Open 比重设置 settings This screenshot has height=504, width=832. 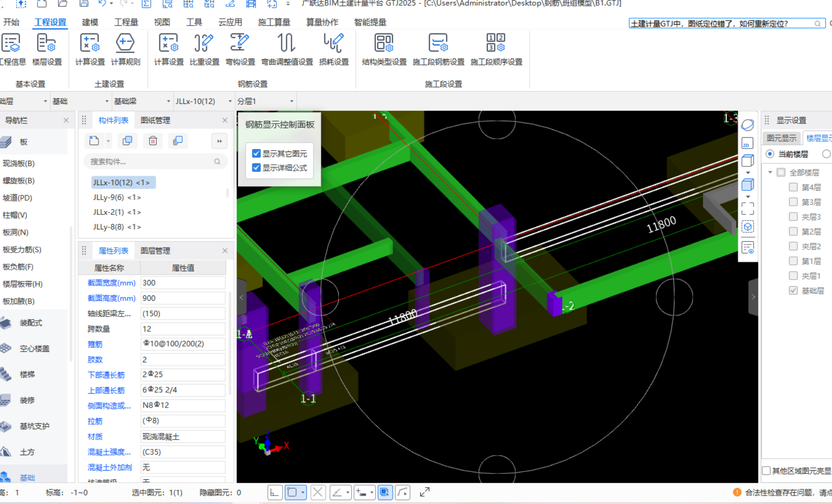coord(204,49)
